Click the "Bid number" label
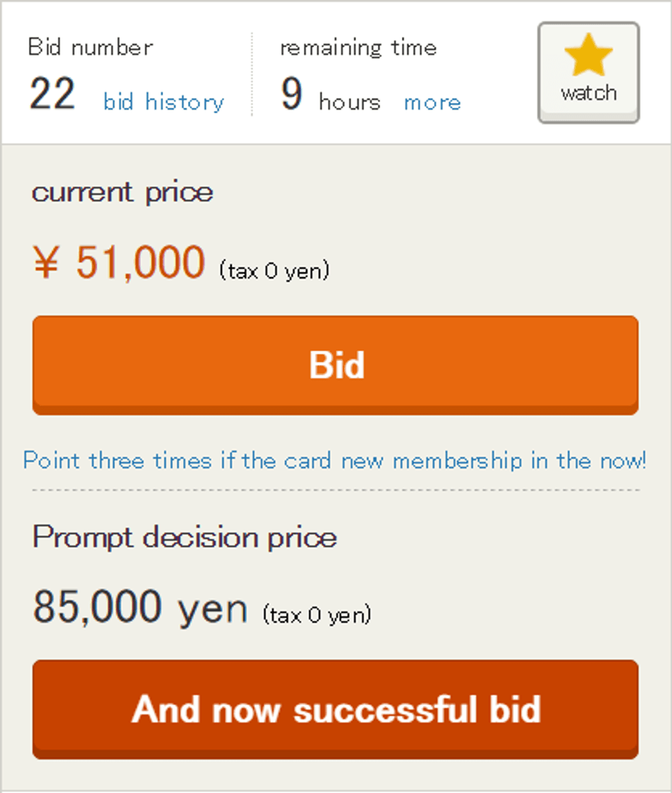Viewport: 672px width, 793px height. 91,48
